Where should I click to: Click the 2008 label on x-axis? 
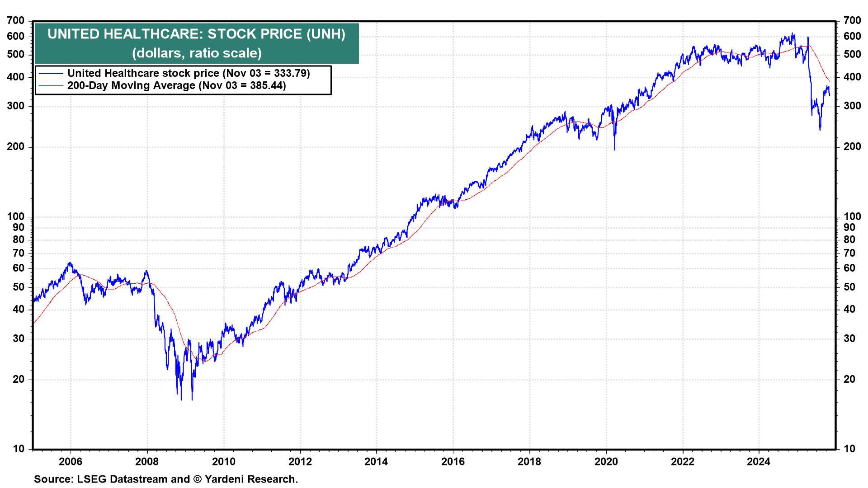pyautogui.click(x=147, y=462)
